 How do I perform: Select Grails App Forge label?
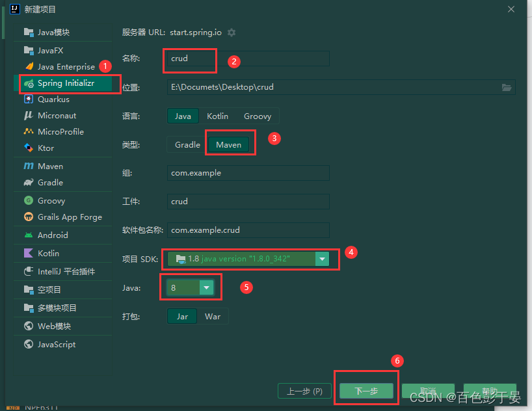click(70, 217)
